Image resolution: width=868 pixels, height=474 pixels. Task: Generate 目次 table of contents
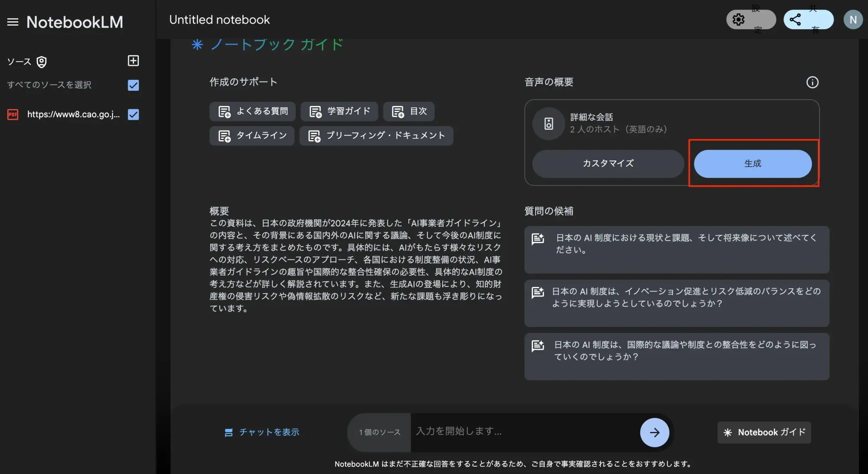[x=408, y=112]
